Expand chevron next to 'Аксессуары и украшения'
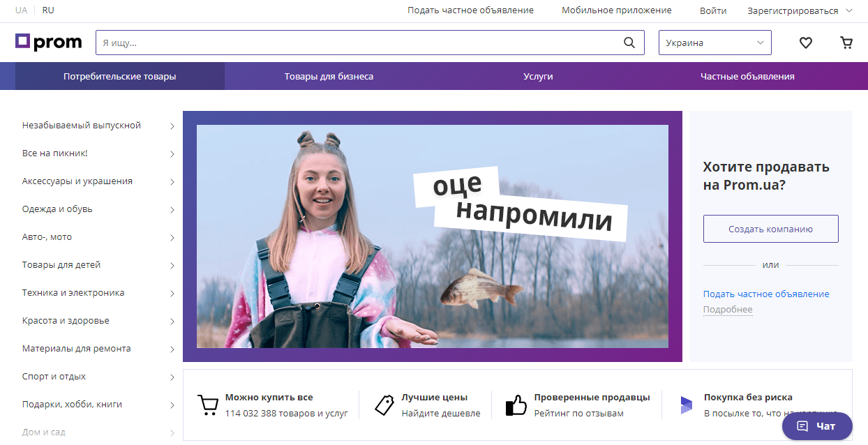Viewport: 868px width, 445px height. tap(172, 182)
